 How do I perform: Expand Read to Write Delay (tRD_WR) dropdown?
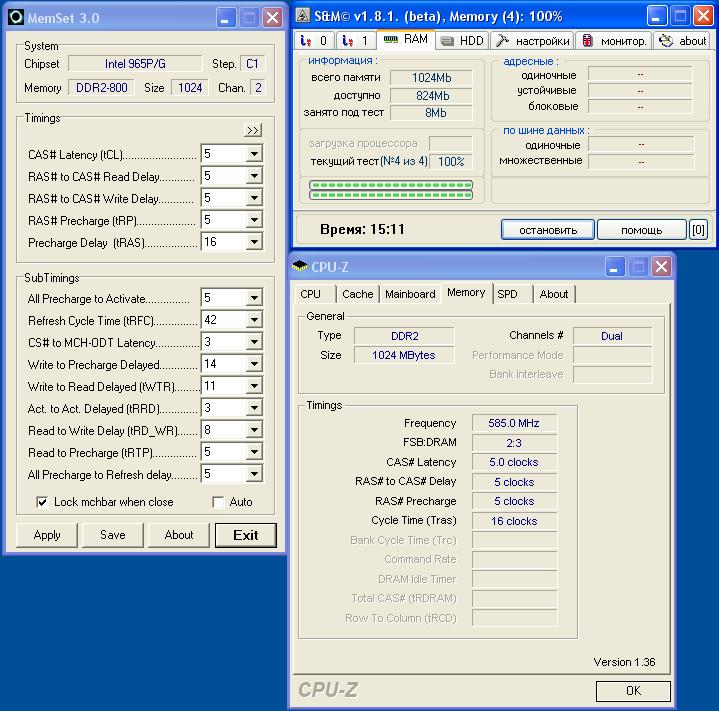point(254,430)
